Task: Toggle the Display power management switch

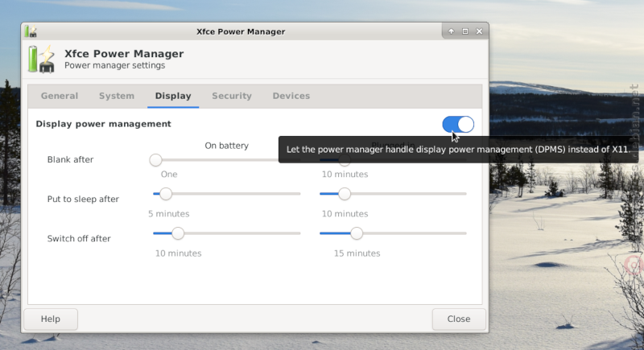Action: click(x=458, y=125)
